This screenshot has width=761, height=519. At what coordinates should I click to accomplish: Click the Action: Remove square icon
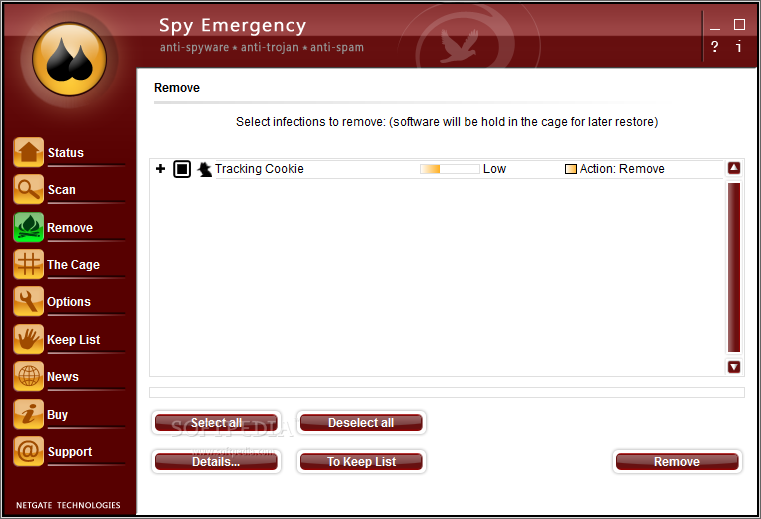(571, 169)
